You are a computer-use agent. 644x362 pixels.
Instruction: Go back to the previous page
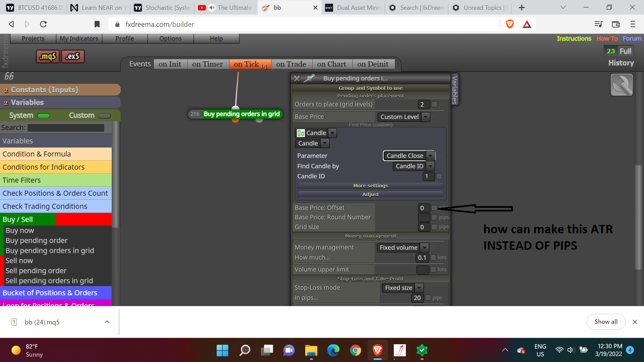[11, 24]
